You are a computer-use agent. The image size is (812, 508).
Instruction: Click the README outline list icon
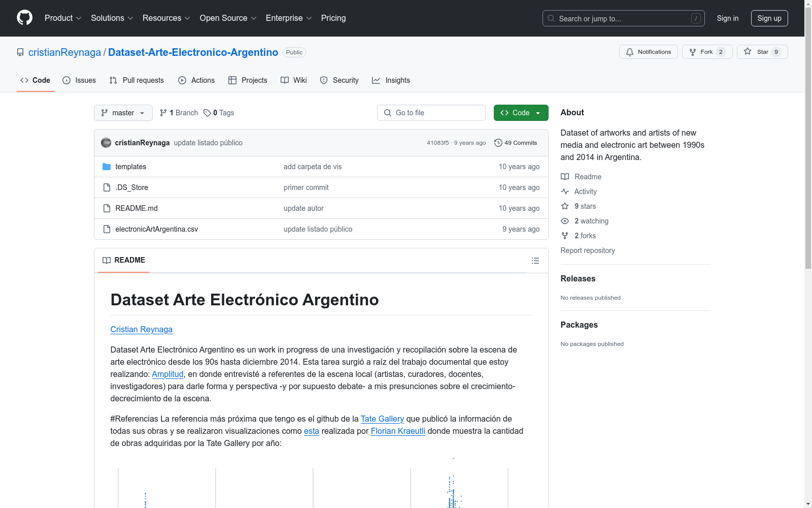(535, 261)
